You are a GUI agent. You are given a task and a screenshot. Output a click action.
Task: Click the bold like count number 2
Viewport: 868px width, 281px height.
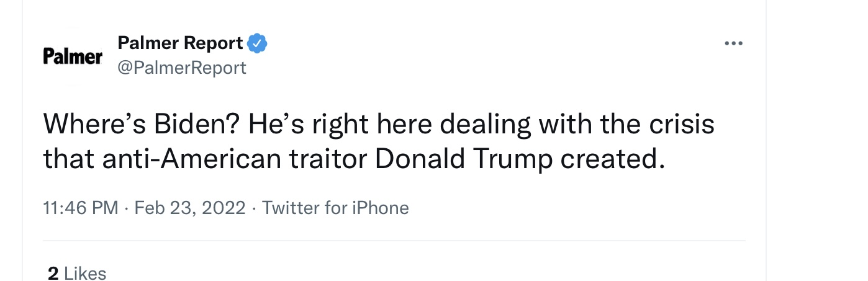click(x=53, y=273)
